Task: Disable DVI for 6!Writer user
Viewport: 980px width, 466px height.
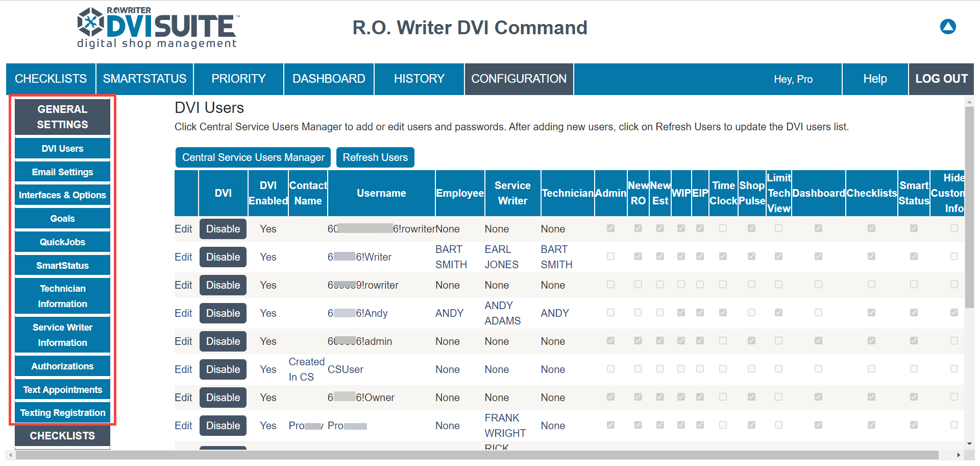Action: 223,257
